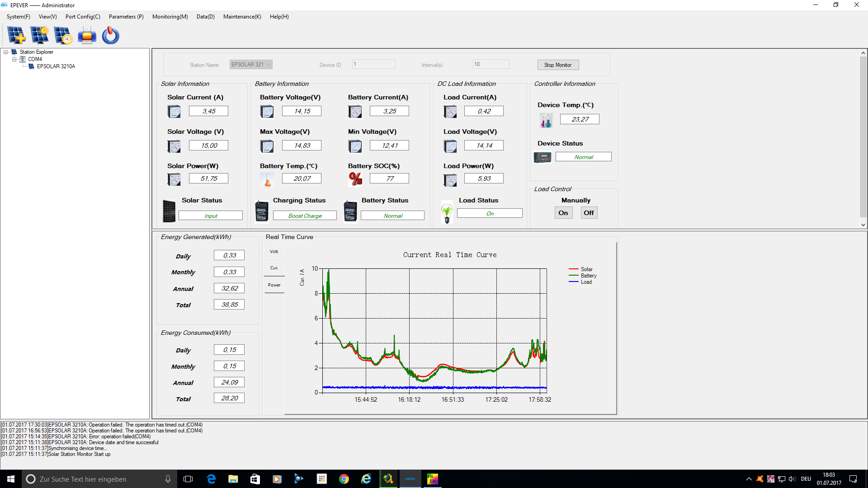The image size is (868, 488).
Task: Click the solar panel with clock icon
Action: (63, 35)
